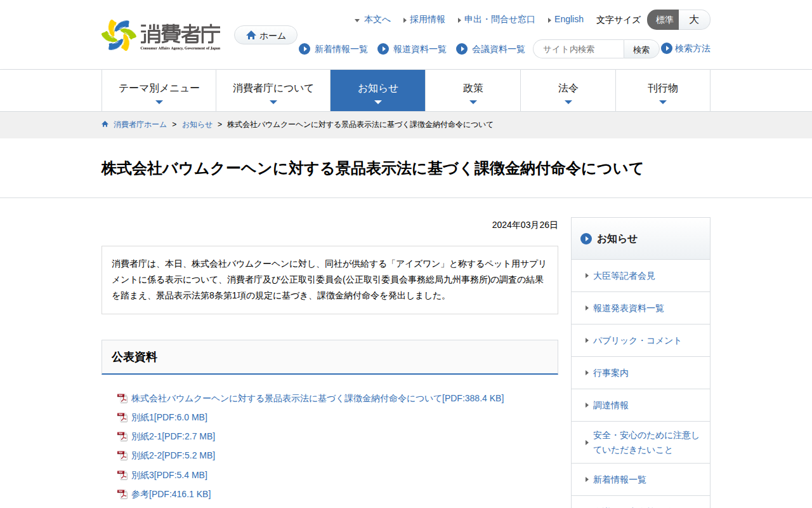This screenshot has width=812, height=508.
Task: Open the 別紙3 PDF link
Action: (x=169, y=475)
